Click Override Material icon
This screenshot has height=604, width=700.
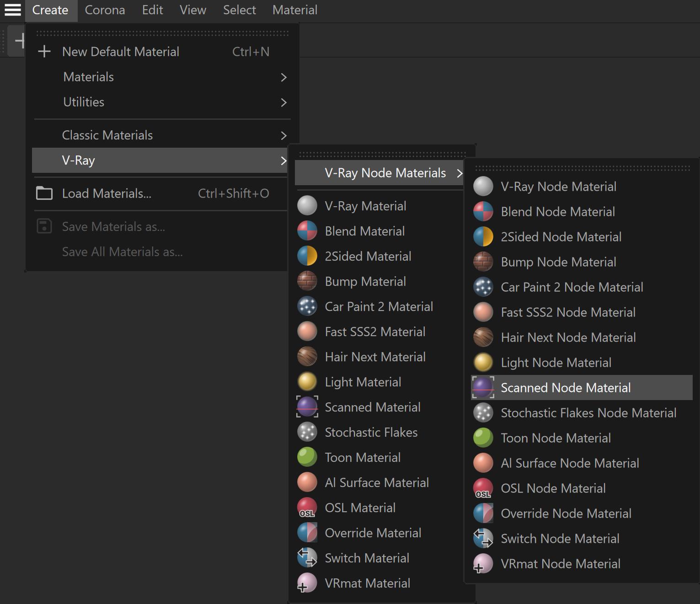coord(307,533)
